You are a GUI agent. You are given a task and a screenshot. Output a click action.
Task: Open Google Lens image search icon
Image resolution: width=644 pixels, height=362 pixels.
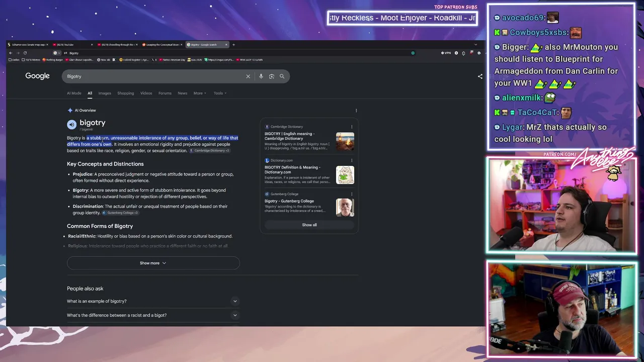coord(271,76)
